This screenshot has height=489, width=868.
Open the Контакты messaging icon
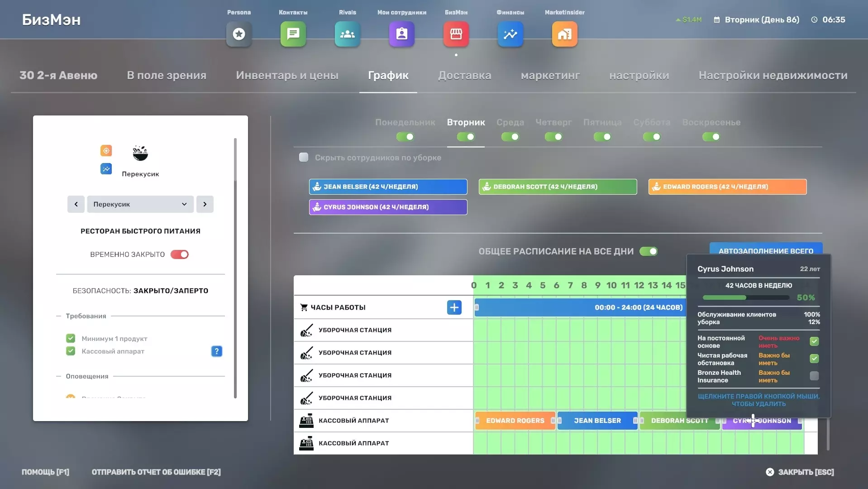coord(293,34)
